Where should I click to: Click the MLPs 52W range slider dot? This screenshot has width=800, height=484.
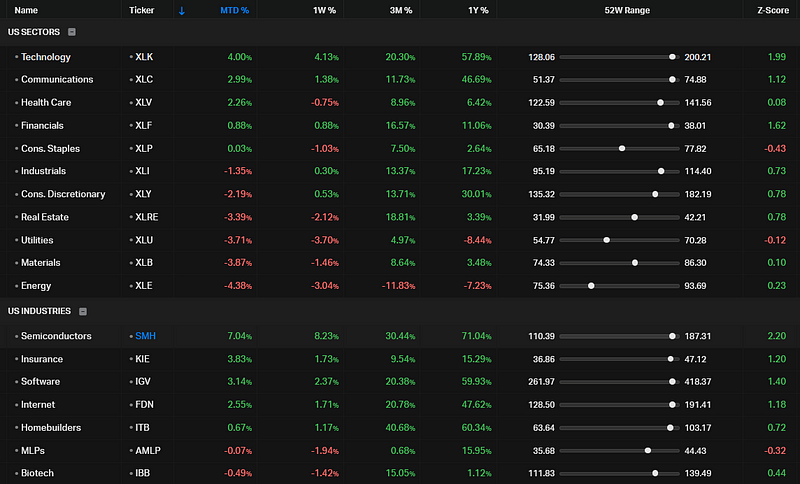648,451
